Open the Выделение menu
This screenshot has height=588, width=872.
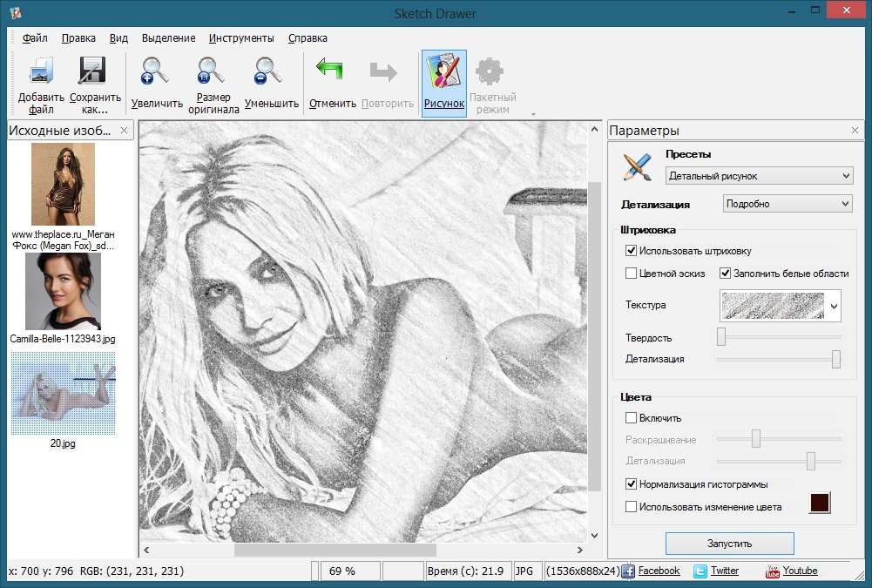[x=168, y=38]
